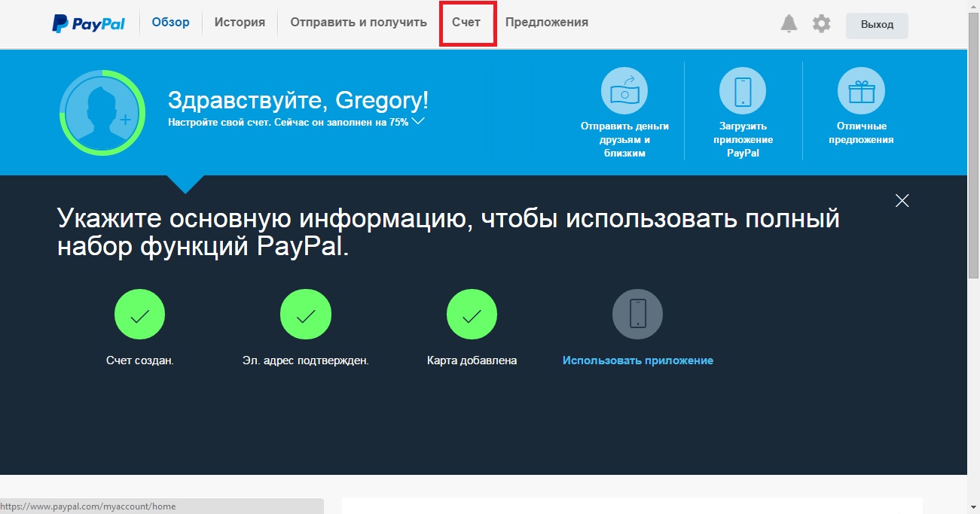This screenshot has width=980, height=514.
Task: Open the settings gear icon
Action: click(x=821, y=24)
